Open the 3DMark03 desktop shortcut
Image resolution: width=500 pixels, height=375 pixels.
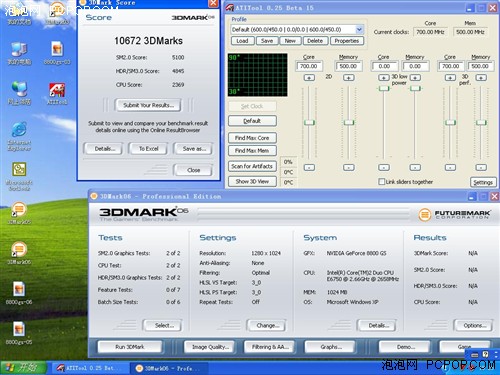pyautogui.click(x=57, y=9)
